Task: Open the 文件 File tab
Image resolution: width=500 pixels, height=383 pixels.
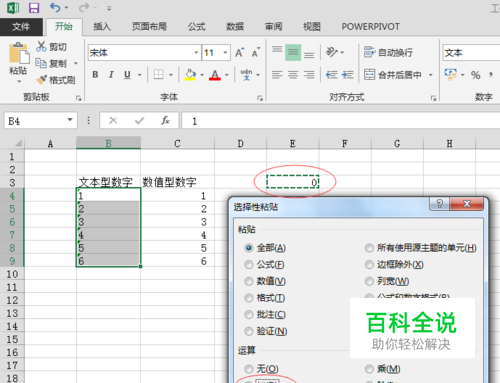Action: tap(21, 27)
